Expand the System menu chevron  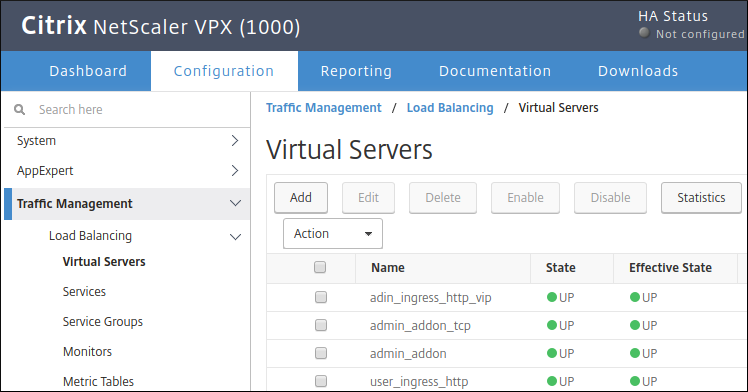tap(235, 141)
